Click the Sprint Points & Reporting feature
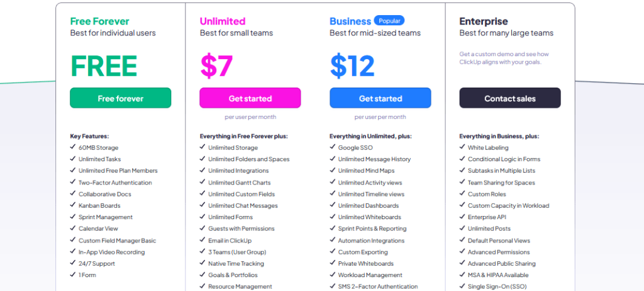 pyautogui.click(x=372, y=229)
